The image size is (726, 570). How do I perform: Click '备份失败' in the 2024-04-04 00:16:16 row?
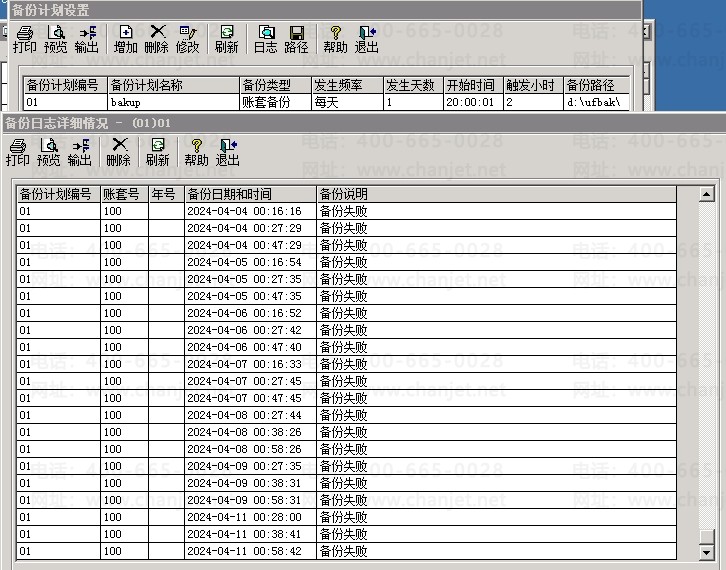coord(344,211)
